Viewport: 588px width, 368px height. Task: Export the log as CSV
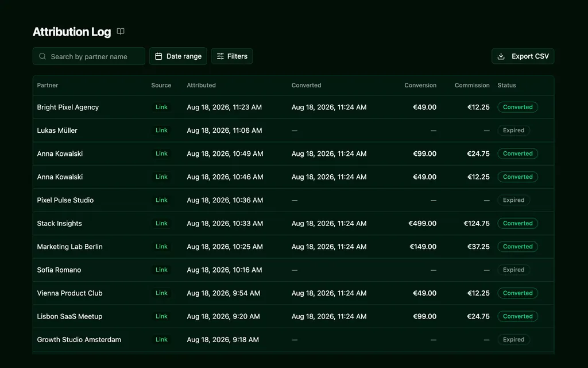click(523, 56)
